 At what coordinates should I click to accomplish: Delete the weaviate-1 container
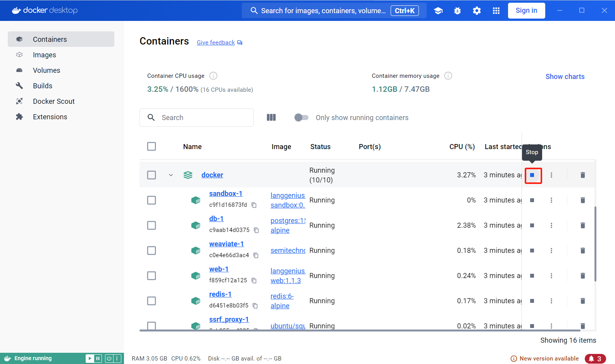(x=583, y=251)
